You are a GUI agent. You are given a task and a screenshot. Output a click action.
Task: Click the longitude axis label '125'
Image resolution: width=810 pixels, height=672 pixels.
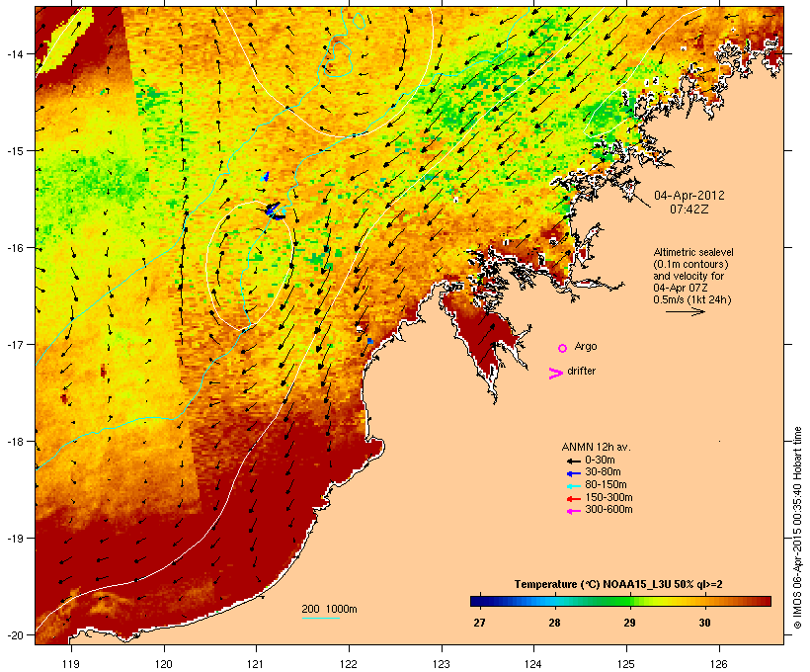coord(626,664)
